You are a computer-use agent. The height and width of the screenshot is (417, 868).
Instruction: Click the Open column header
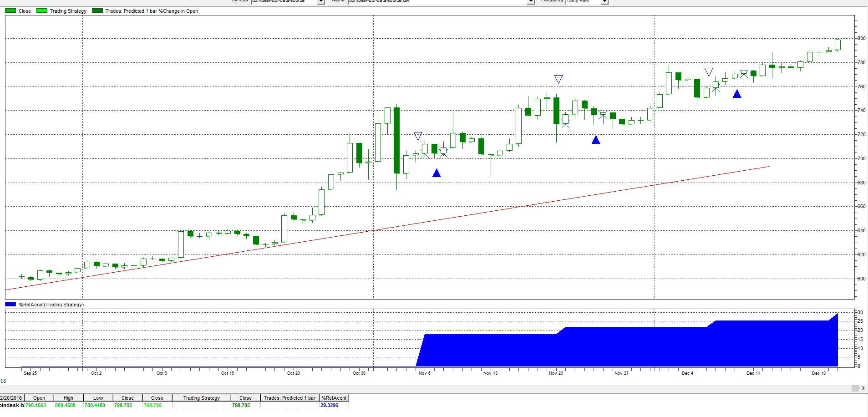pos(39,398)
